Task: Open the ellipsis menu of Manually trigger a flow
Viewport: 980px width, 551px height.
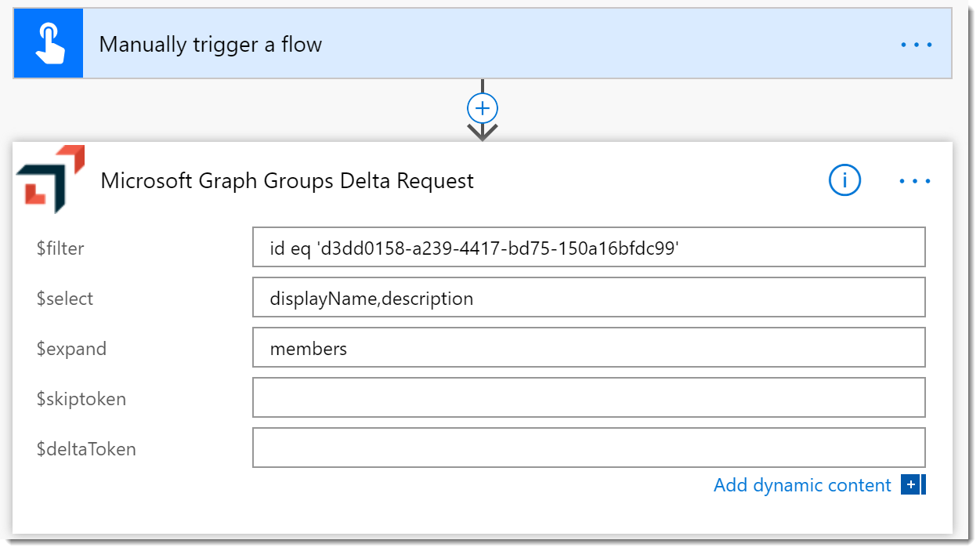Action: (x=917, y=45)
